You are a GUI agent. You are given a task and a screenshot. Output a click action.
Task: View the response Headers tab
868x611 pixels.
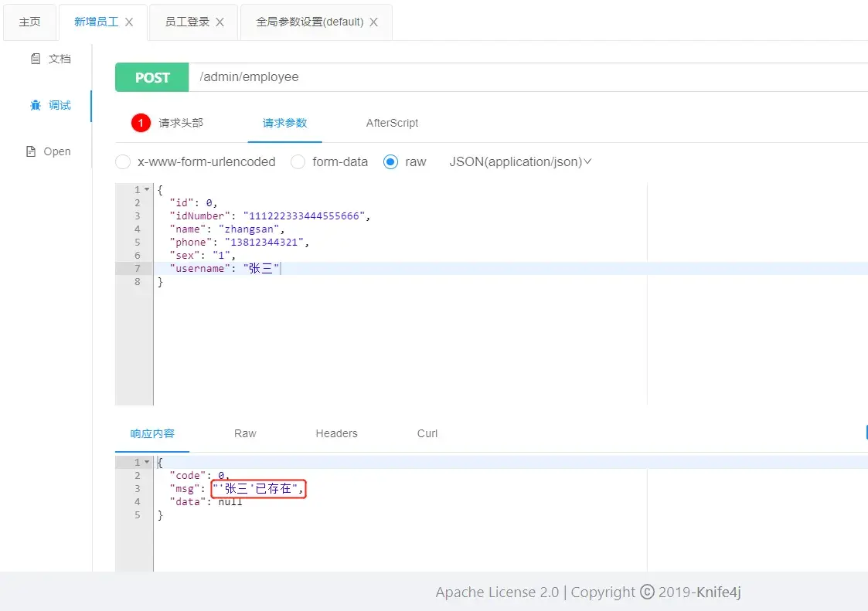(336, 433)
